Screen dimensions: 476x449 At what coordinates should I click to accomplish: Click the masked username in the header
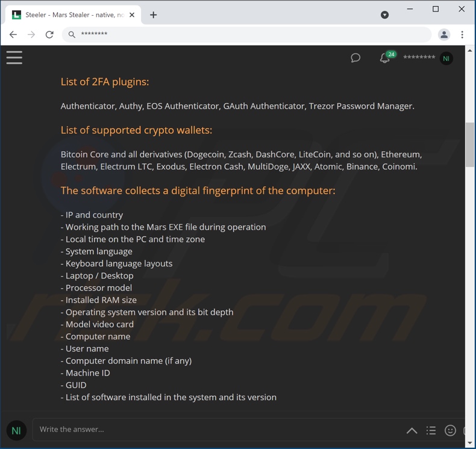pos(419,57)
